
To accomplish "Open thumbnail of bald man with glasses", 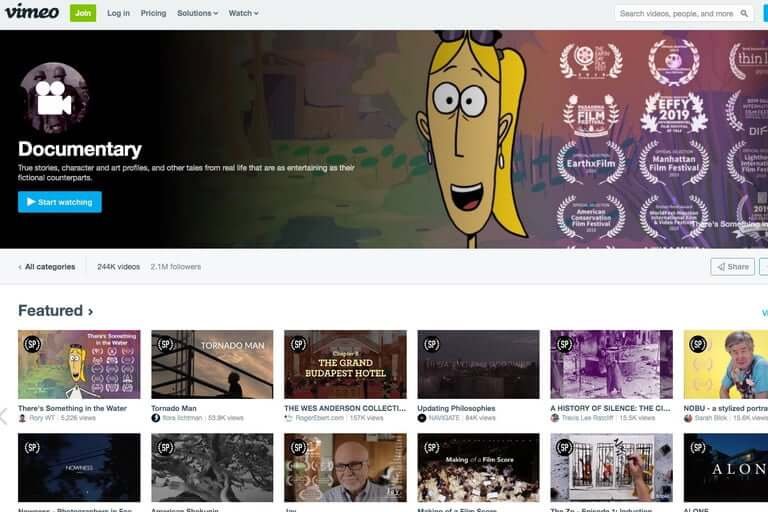I will pos(345,467).
